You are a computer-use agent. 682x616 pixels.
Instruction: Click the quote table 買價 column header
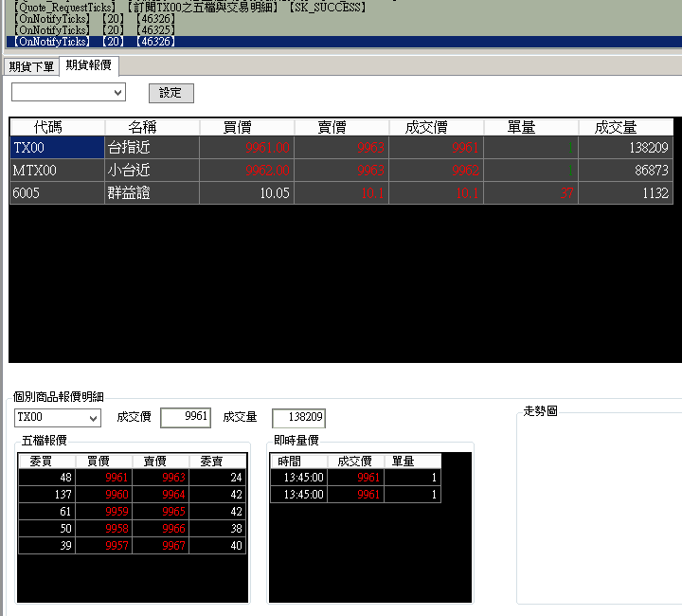tap(246, 127)
